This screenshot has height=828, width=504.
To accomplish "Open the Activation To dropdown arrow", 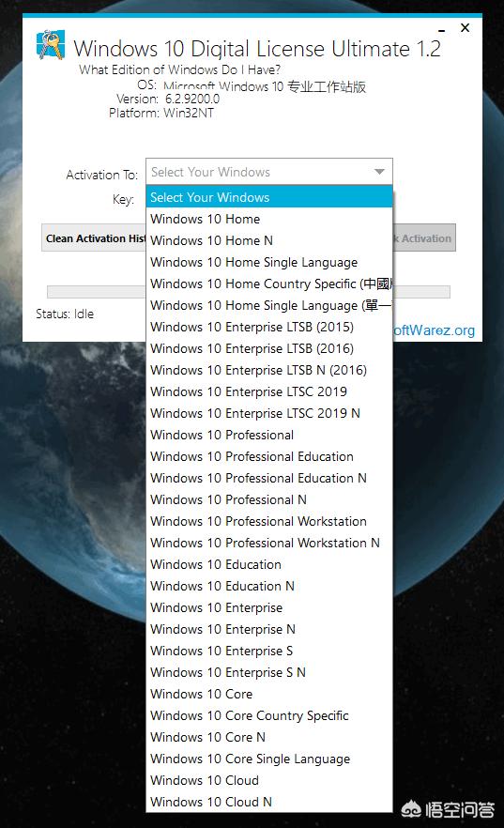I will coord(379,172).
